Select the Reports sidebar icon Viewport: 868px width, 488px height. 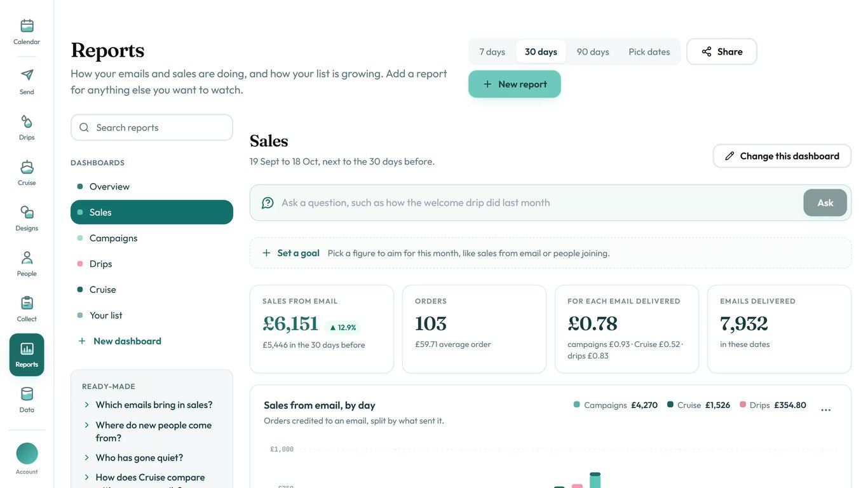[27, 355]
